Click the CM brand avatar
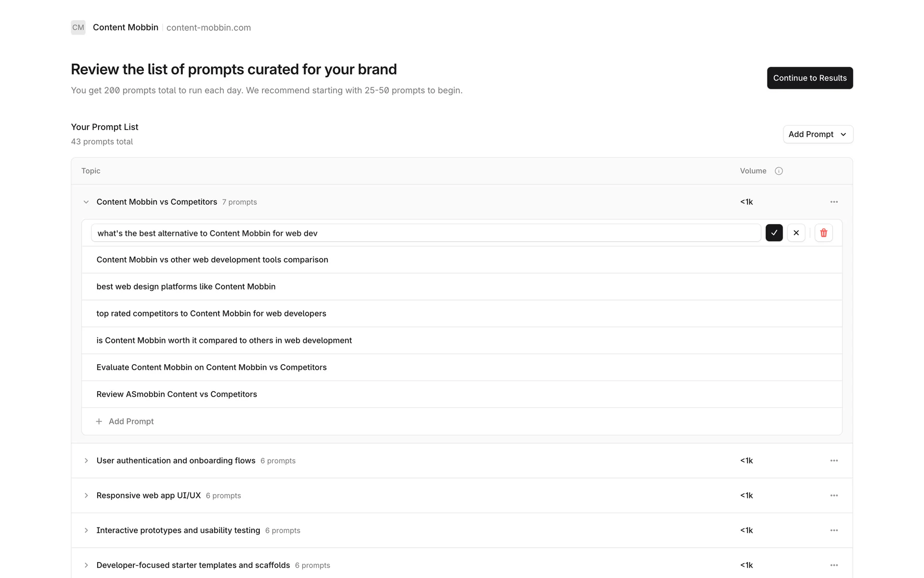924x578 pixels. pos(78,27)
